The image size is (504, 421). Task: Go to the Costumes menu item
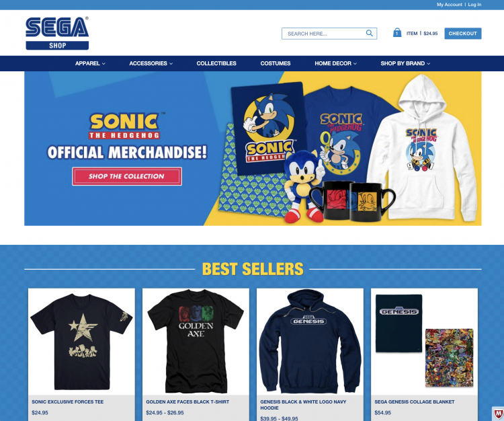click(276, 63)
